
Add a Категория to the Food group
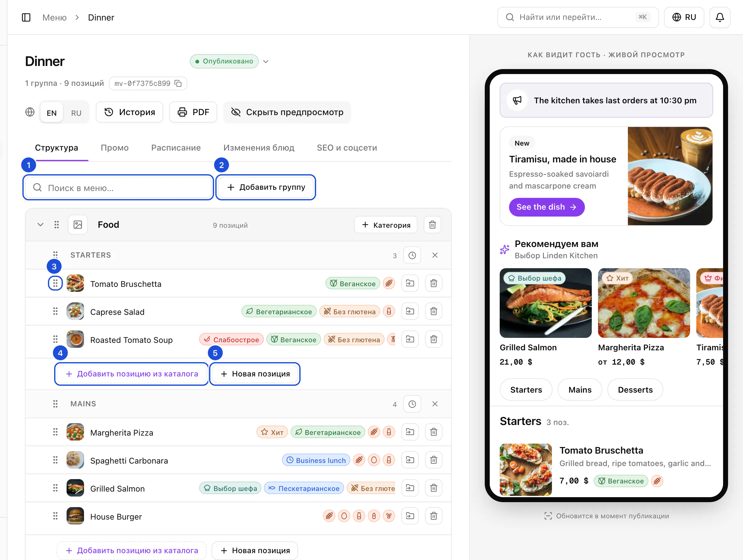(386, 225)
